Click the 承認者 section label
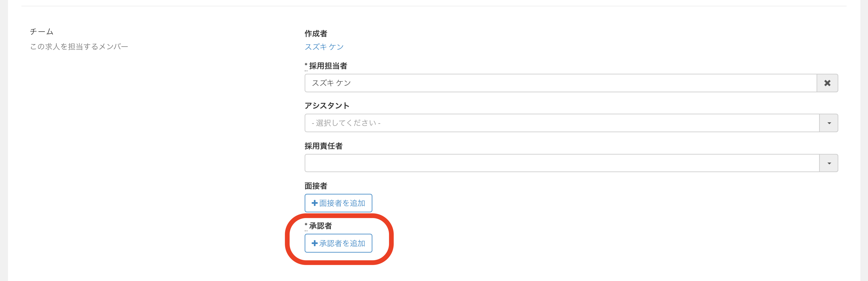 point(320,226)
